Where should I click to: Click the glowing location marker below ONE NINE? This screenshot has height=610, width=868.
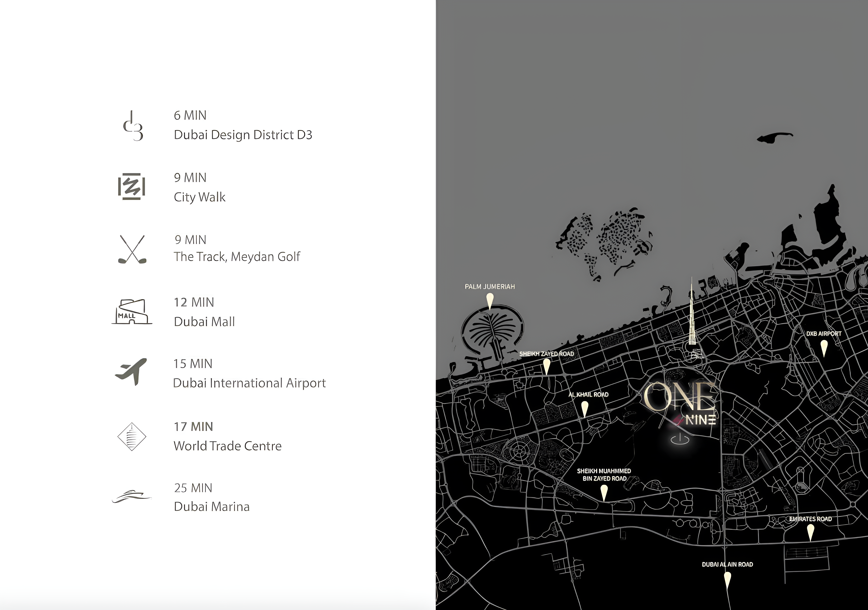pos(680,439)
